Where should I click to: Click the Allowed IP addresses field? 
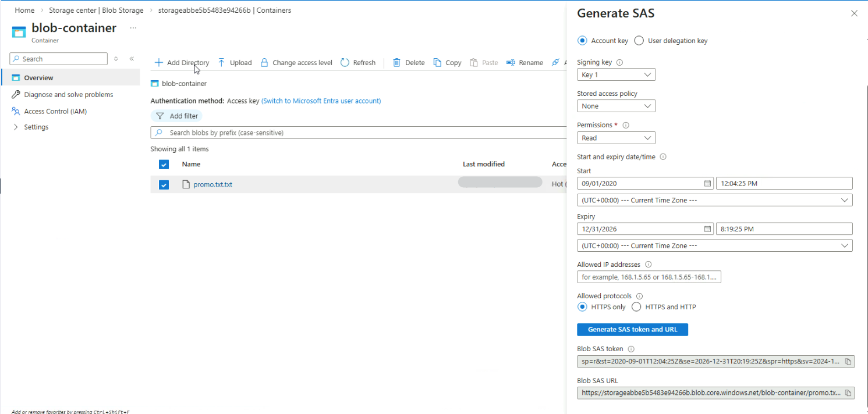pyautogui.click(x=649, y=277)
